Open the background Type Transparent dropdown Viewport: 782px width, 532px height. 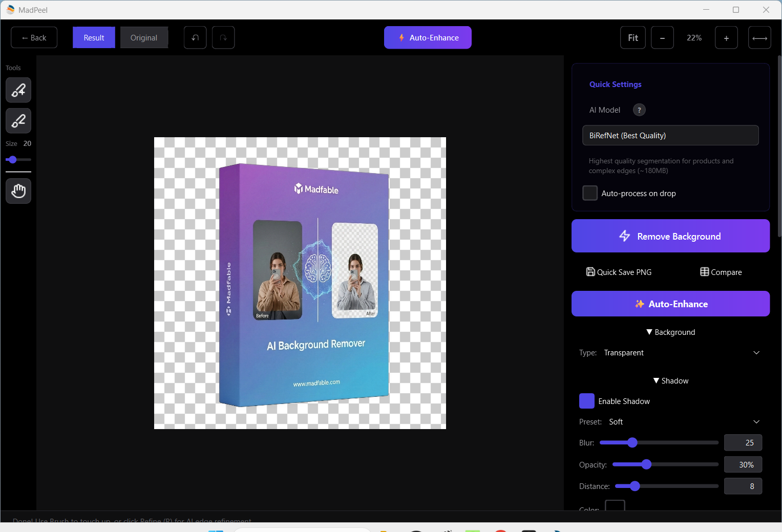coord(682,353)
